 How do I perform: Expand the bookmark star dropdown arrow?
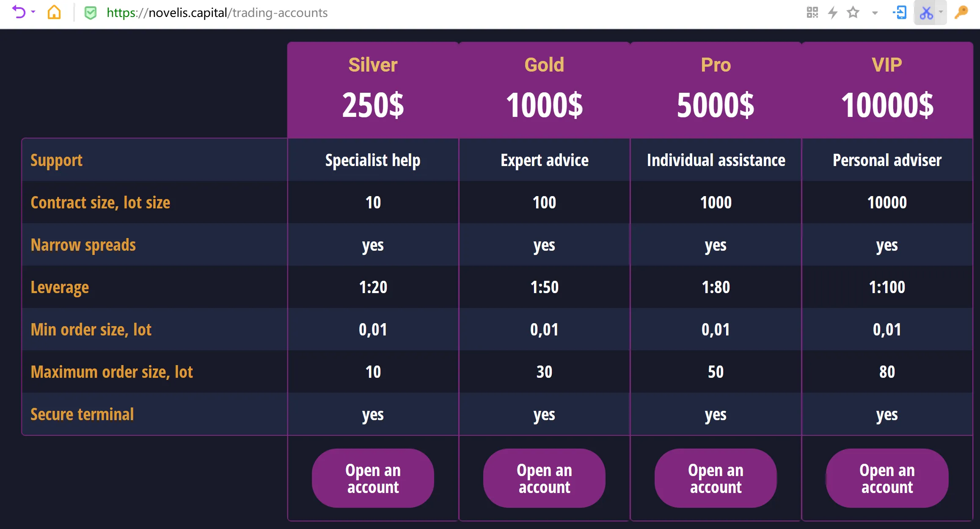point(875,13)
